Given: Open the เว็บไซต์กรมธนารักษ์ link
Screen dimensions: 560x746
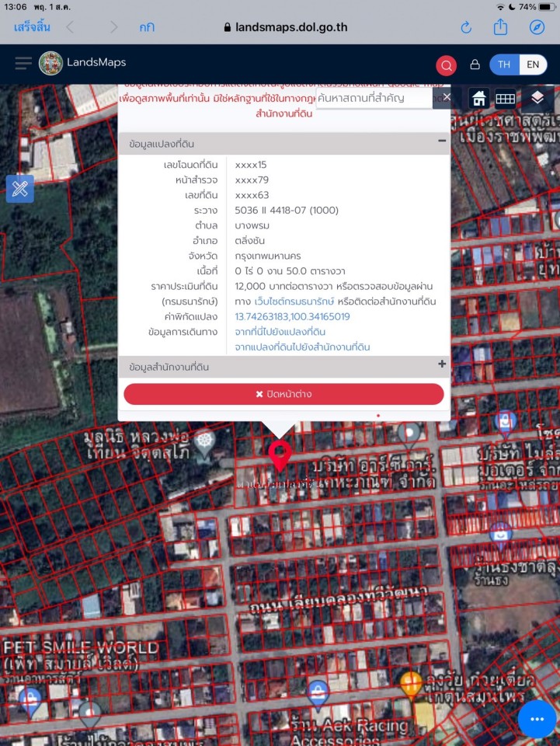Looking at the screenshot, I should coord(294,302).
